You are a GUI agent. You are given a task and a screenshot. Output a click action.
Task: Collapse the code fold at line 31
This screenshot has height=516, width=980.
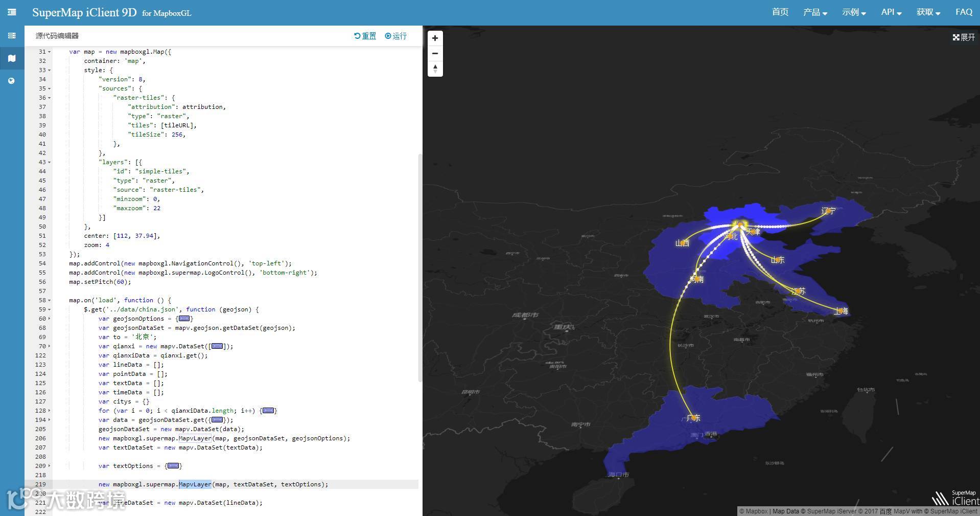point(50,52)
